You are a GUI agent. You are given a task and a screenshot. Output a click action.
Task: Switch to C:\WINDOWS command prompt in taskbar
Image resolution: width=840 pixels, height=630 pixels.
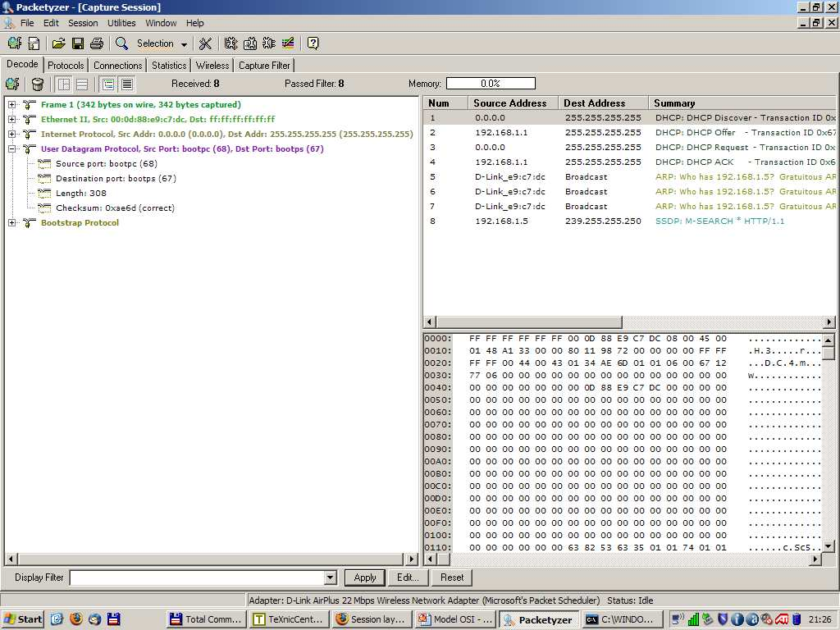coord(622,619)
